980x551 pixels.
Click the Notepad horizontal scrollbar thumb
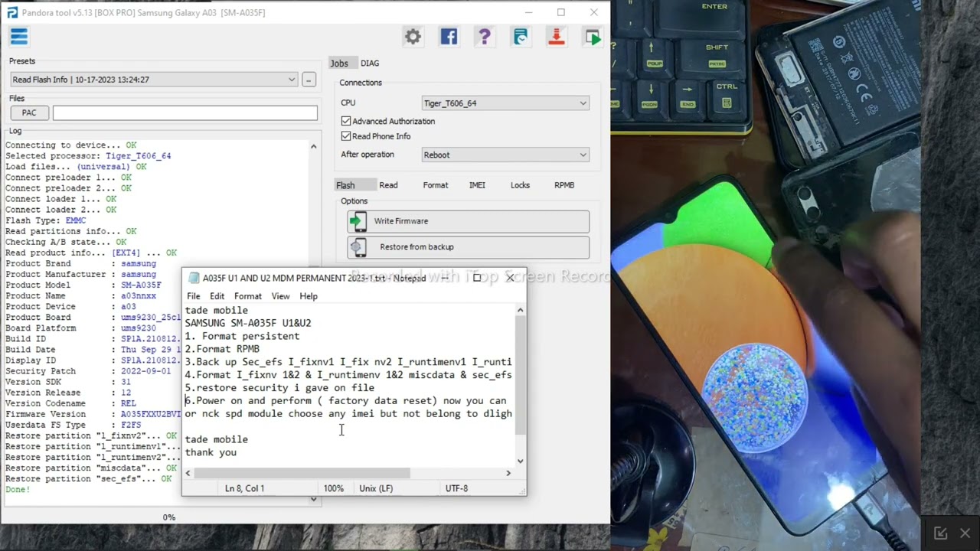(302, 473)
